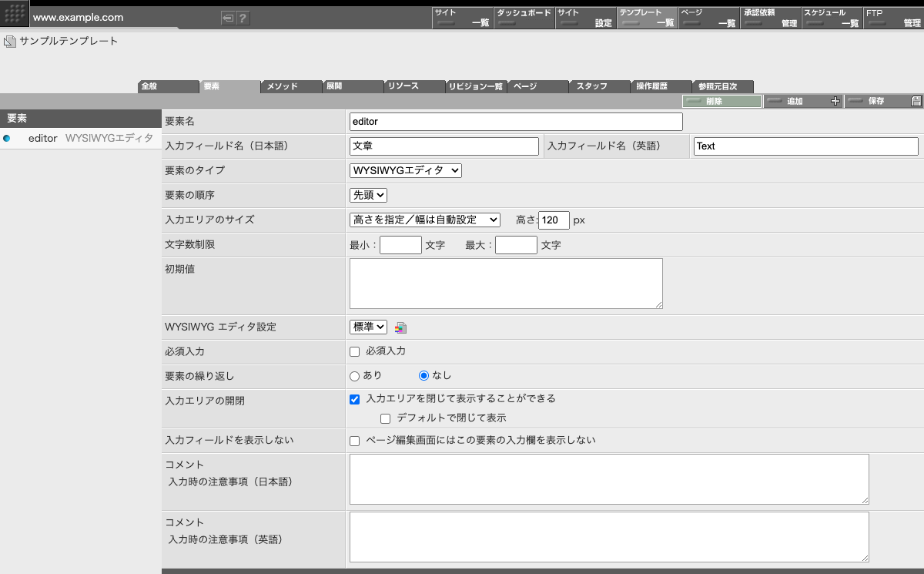Click the 削除 button
The height and width of the screenshot is (574, 924).
pyautogui.click(x=721, y=101)
